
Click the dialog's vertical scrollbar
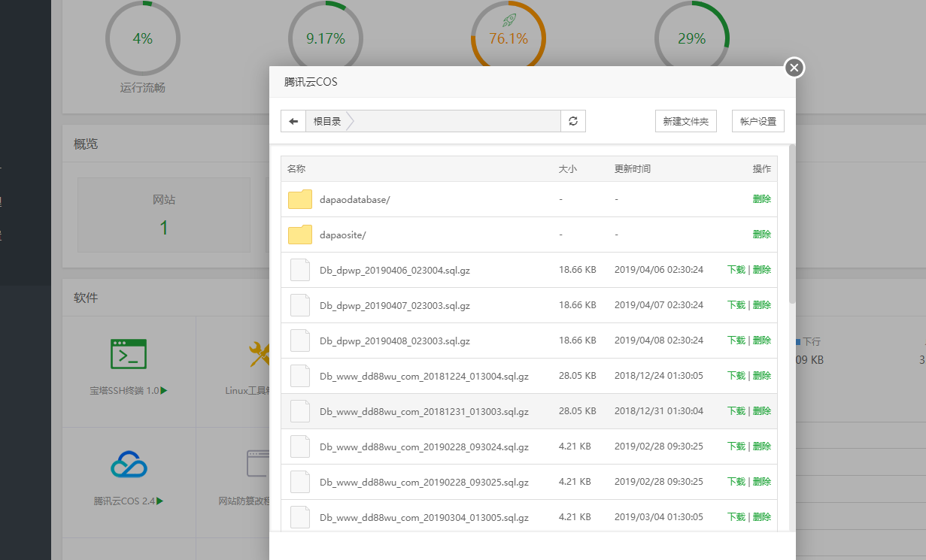coord(792,224)
